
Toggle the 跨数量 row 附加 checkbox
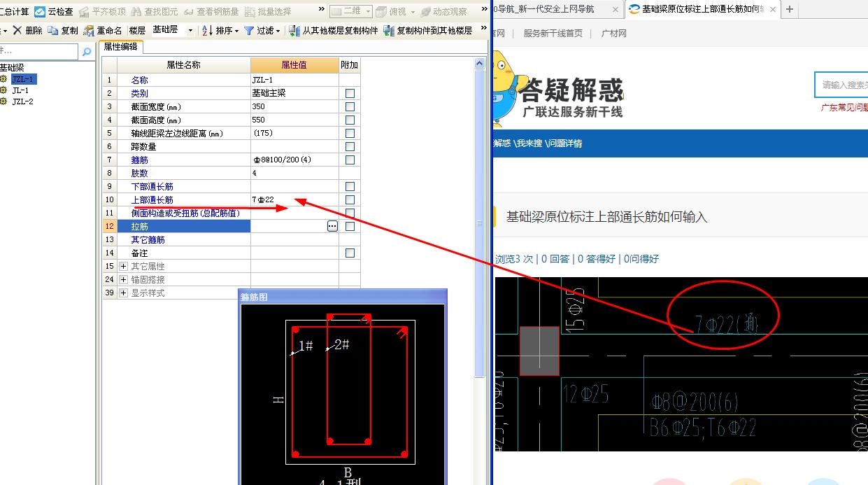[x=350, y=146]
